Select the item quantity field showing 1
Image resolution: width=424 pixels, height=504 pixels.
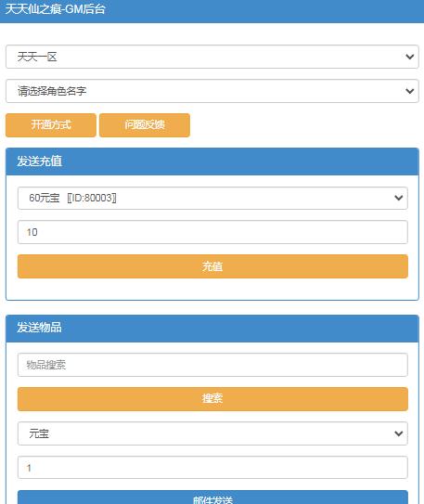click(212, 468)
